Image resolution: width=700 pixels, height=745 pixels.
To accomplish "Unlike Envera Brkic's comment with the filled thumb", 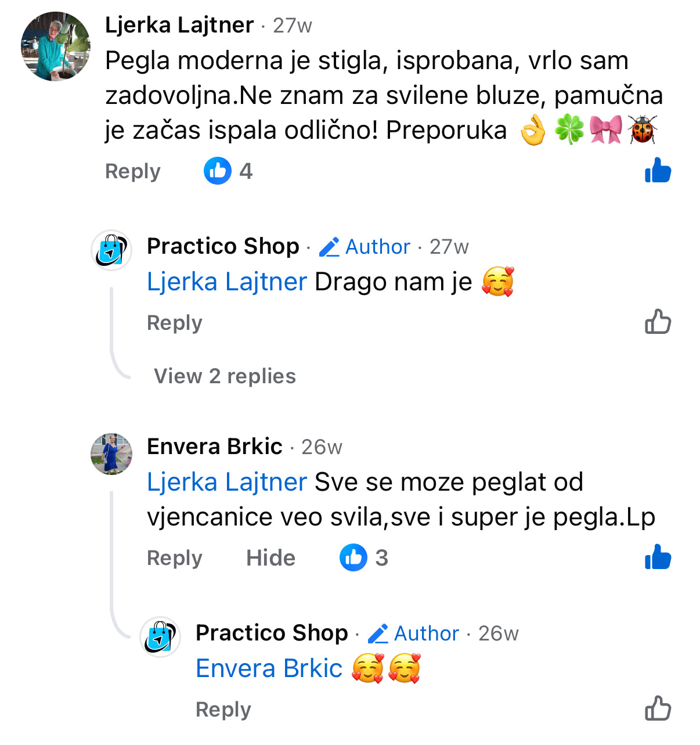I will (658, 557).
